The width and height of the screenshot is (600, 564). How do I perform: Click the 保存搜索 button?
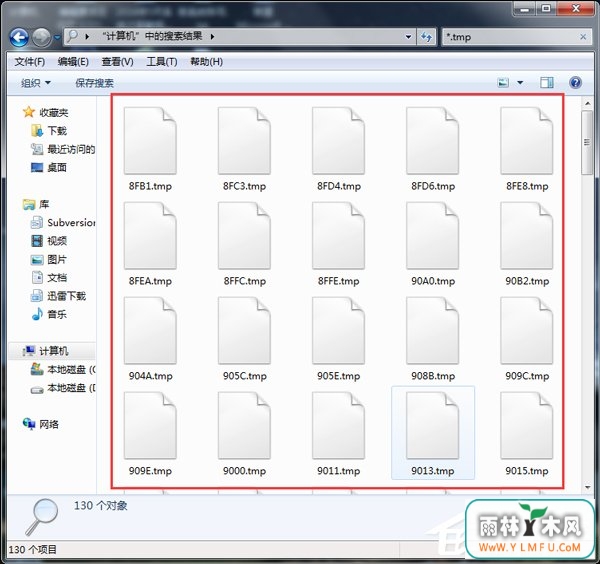coord(94,83)
